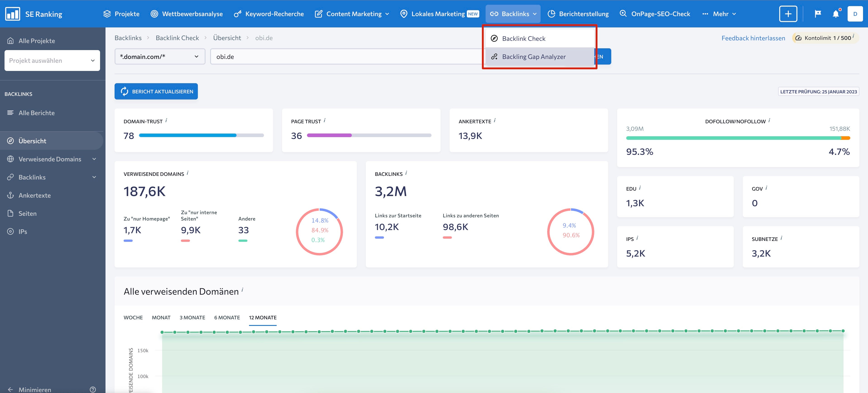Click the plus add button in header
868x393 pixels.
click(x=788, y=14)
